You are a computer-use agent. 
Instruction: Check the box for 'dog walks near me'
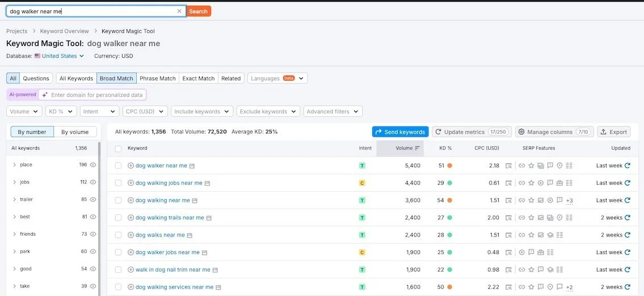coord(118,235)
